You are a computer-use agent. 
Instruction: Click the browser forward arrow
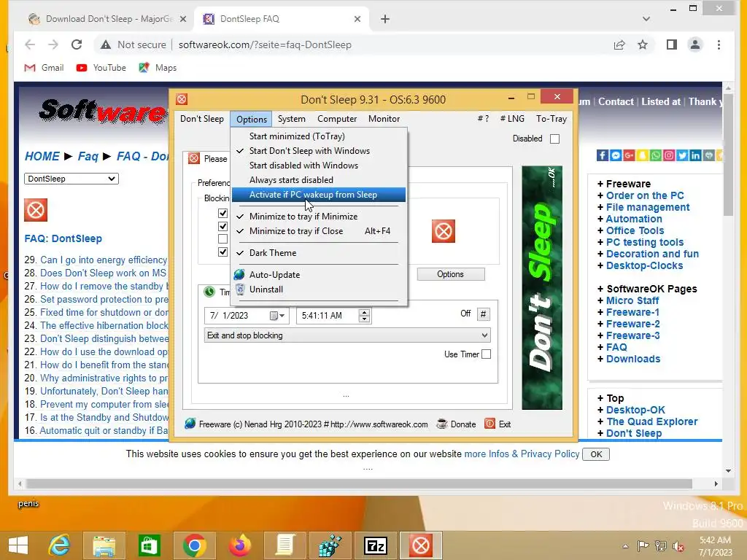(x=53, y=44)
